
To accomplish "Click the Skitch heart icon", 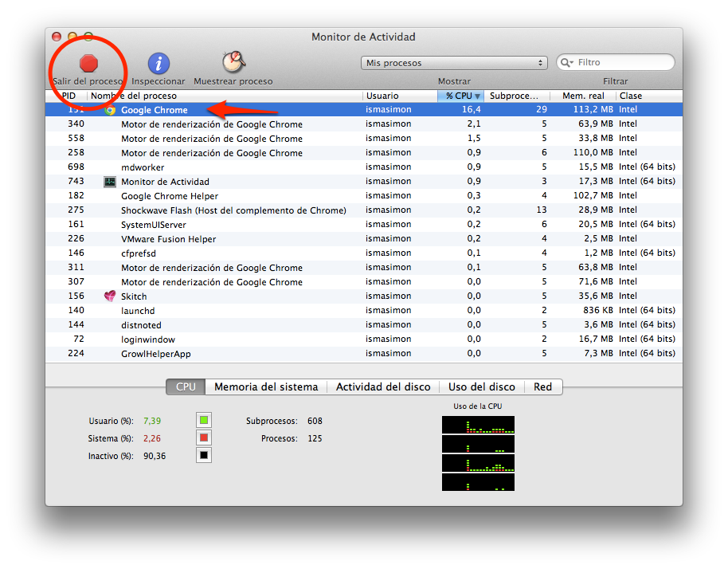I will point(110,296).
